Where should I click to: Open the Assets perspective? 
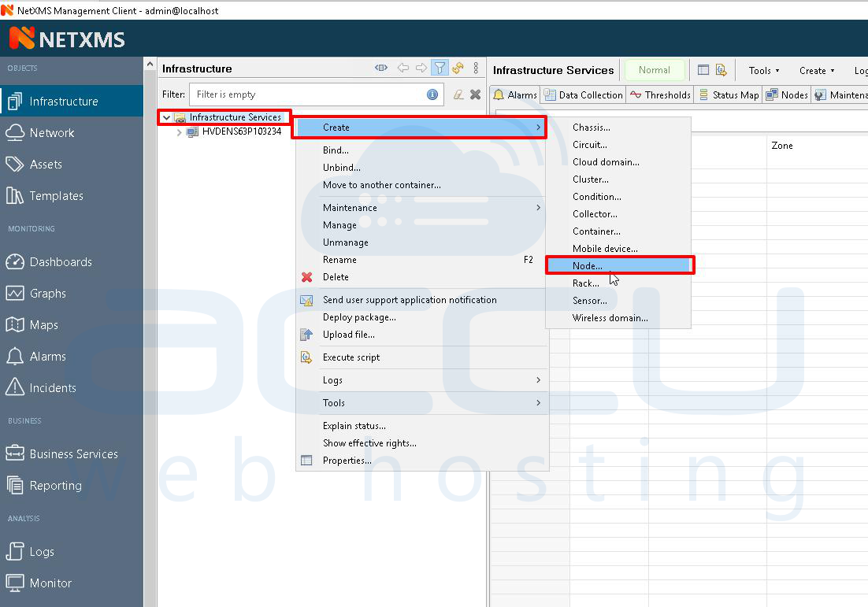tap(72, 165)
